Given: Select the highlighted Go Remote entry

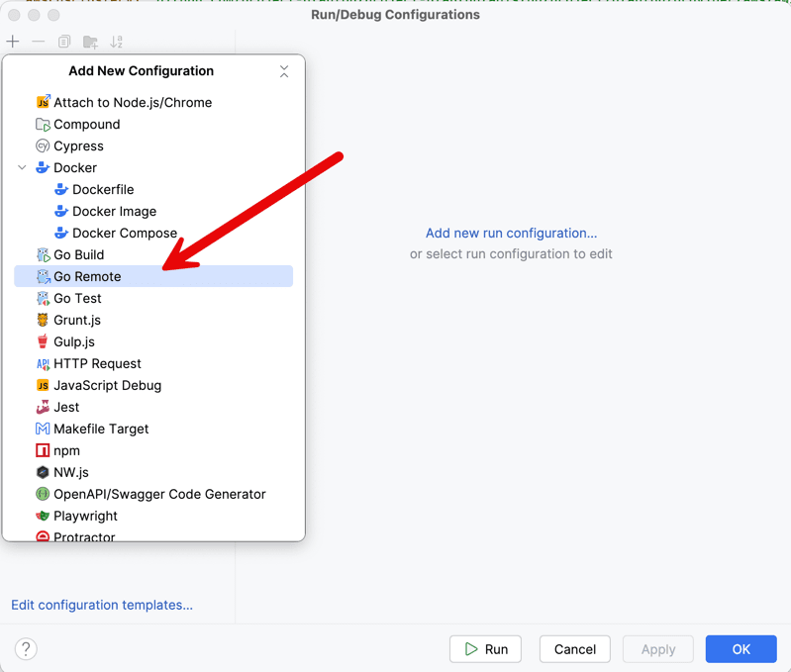Looking at the screenshot, I should (x=153, y=276).
